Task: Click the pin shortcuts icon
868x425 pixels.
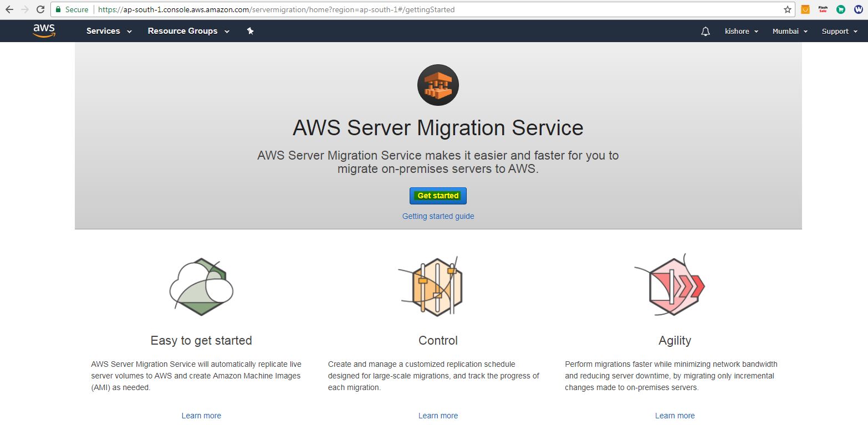Action: click(x=250, y=32)
